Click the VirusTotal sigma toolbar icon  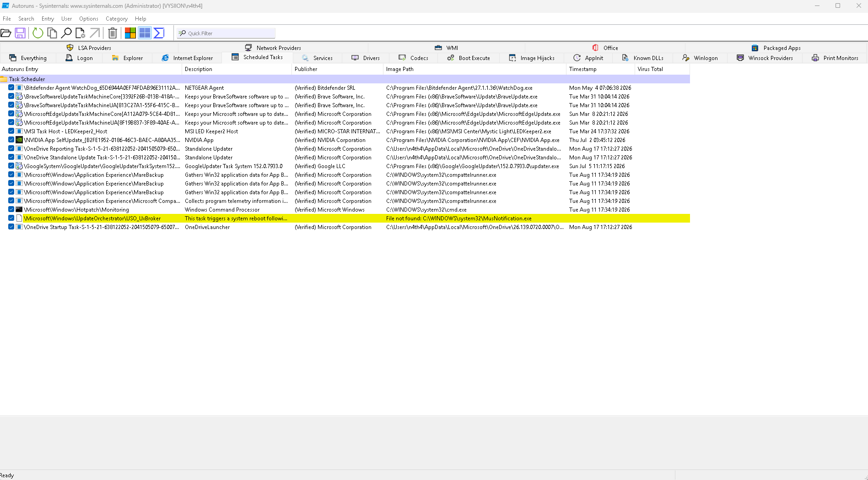tap(159, 33)
